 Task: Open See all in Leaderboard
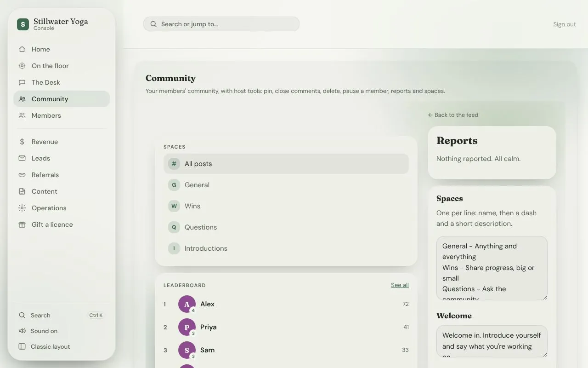[x=400, y=285]
